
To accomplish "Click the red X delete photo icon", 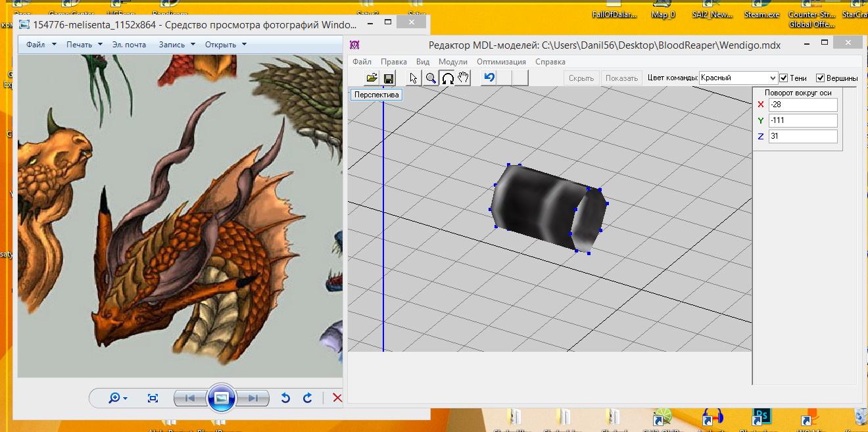I will pos(337,398).
